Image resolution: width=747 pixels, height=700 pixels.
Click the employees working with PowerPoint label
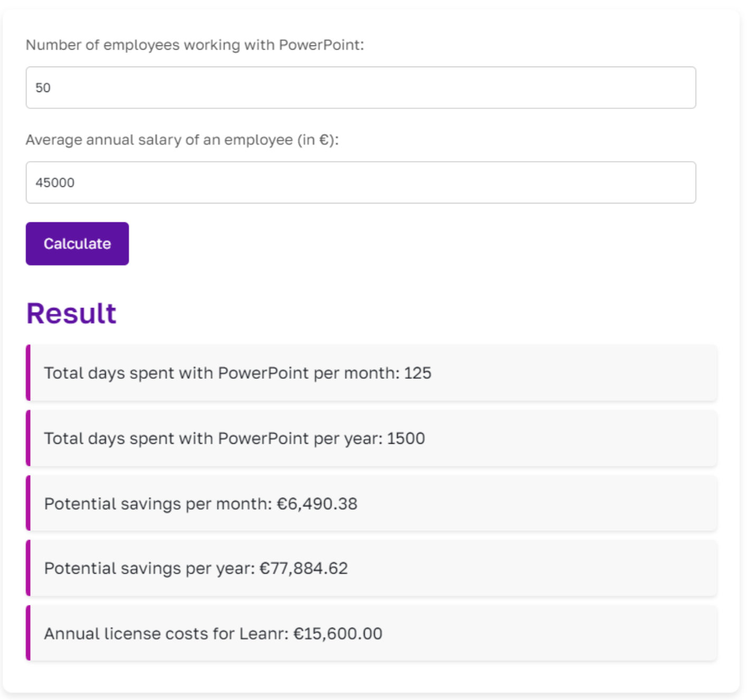[x=196, y=46]
